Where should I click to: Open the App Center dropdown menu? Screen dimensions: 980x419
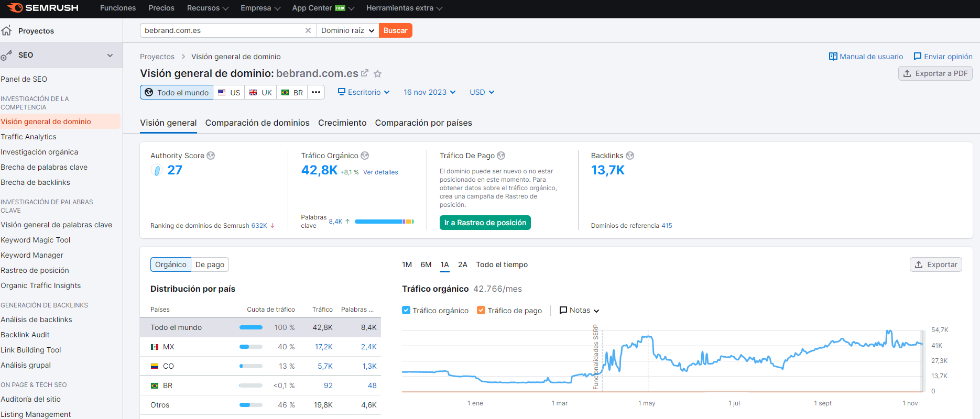pos(323,8)
